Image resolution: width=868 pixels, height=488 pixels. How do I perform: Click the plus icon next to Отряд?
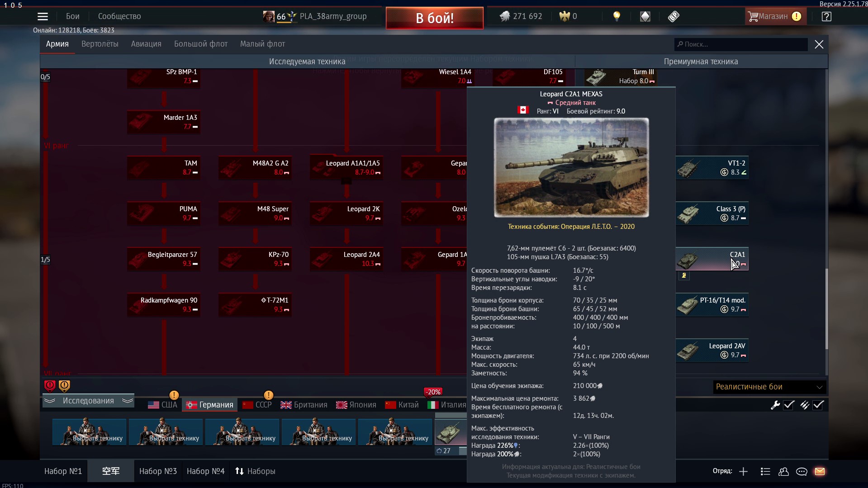[743, 471]
